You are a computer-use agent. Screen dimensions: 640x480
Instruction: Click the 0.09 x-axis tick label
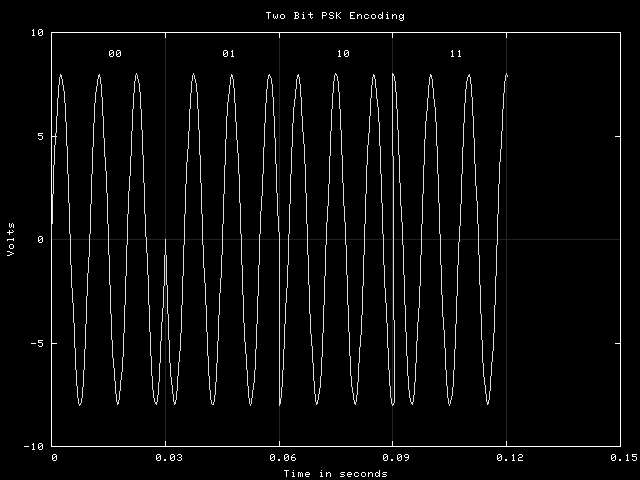click(x=393, y=457)
